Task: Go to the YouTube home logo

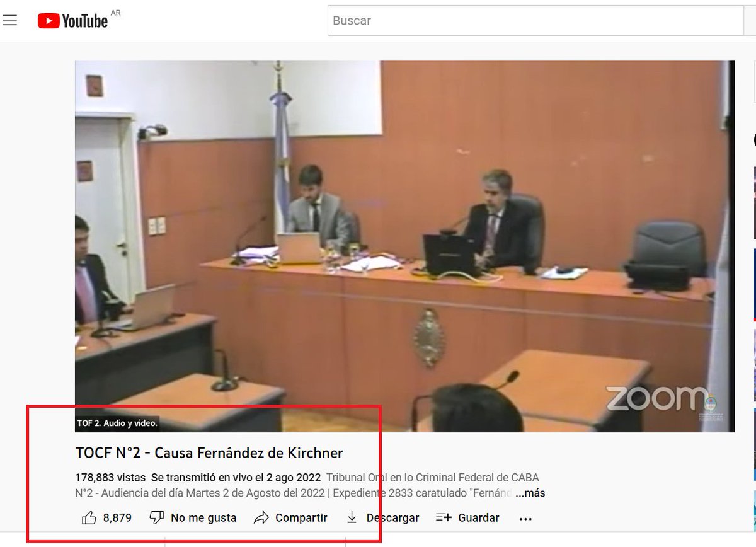Action: coord(72,21)
